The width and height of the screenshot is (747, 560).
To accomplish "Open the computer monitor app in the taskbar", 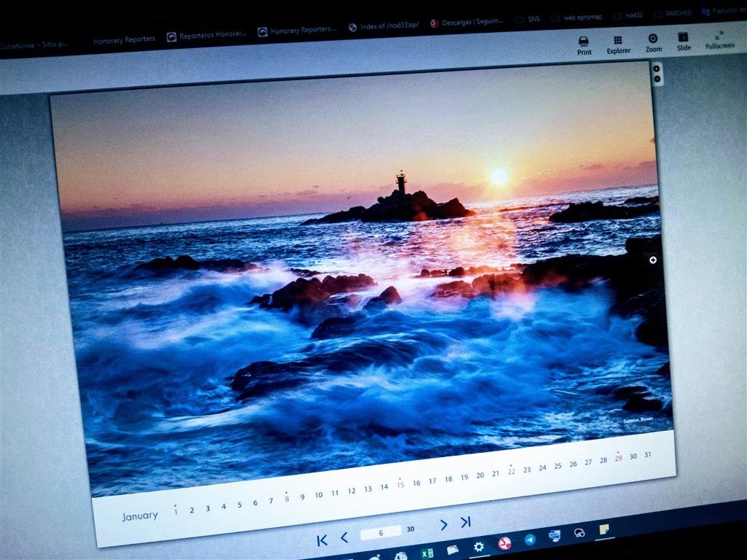I will point(554,536).
